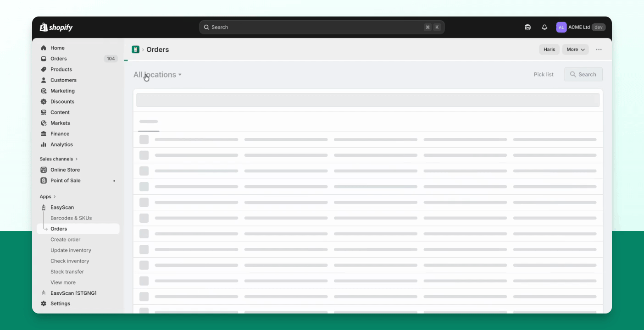Click the Pick list button
644x330 pixels.
click(x=544, y=74)
